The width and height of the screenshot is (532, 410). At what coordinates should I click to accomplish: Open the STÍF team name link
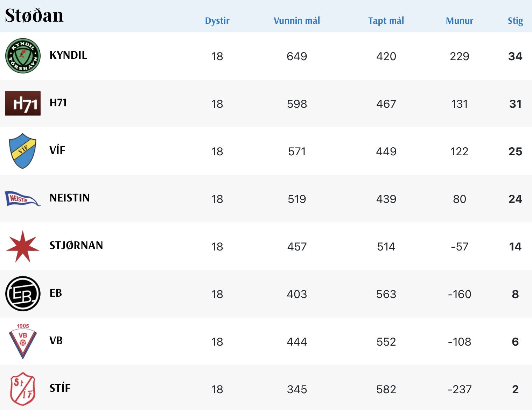(x=60, y=388)
